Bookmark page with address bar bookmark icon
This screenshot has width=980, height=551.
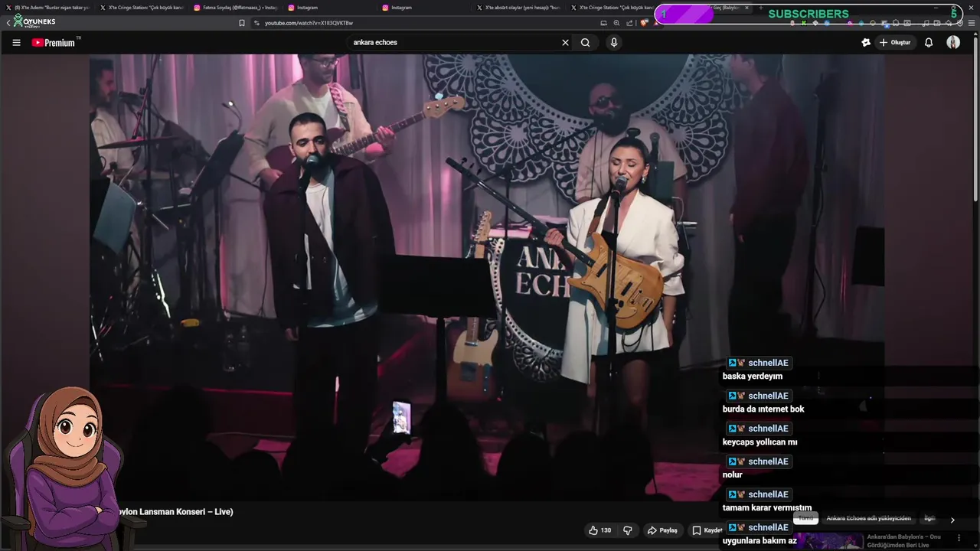[242, 23]
